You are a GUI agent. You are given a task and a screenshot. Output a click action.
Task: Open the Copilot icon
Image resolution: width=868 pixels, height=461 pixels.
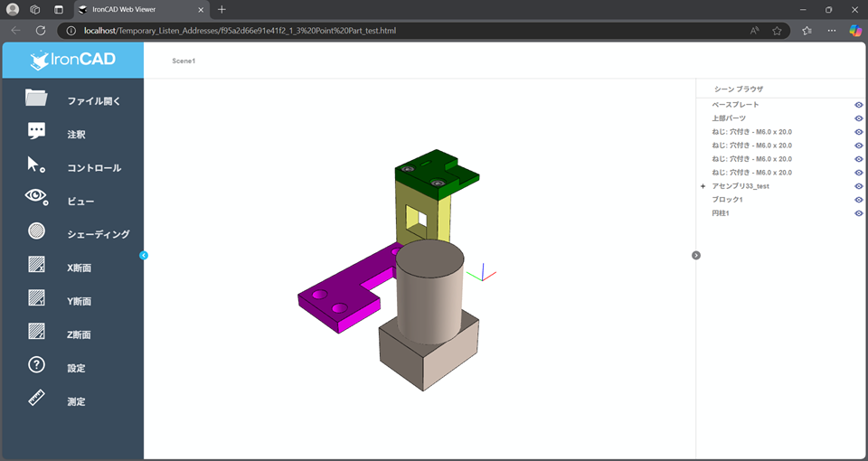pos(855,31)
